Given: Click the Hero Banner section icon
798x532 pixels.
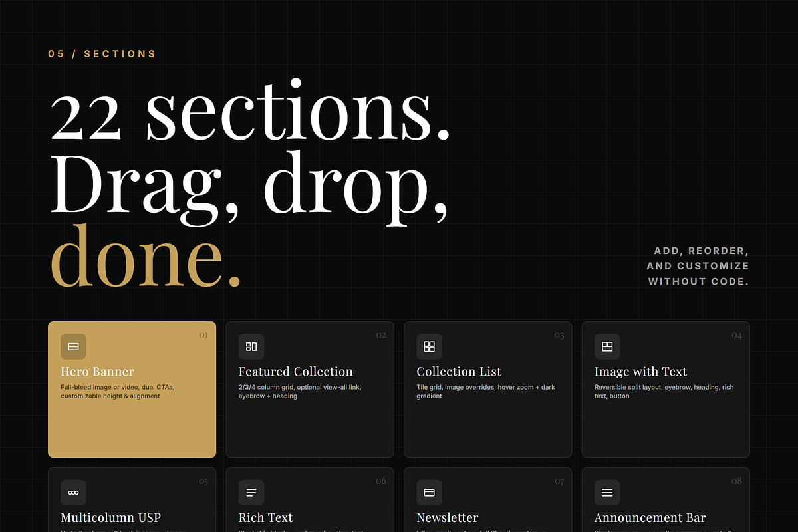Looking at the screenshot, I should tap(73, 346).
